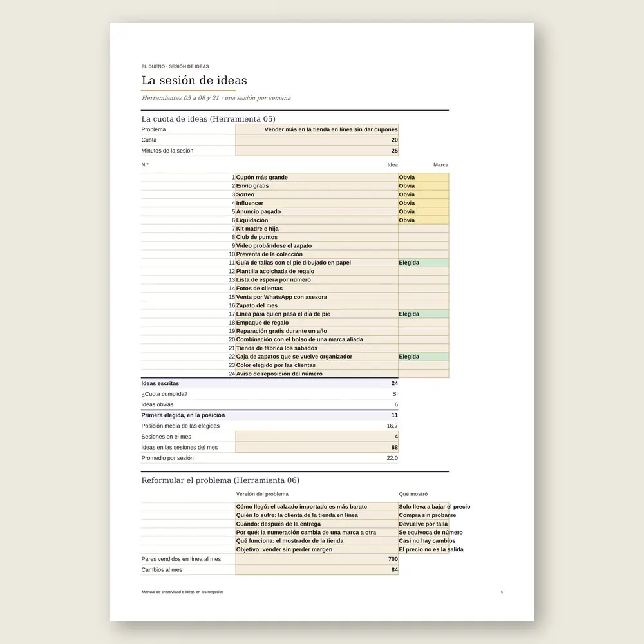Viewport: 644px width, 644px height.
Task: Select the "Ideas escritas" total 24
Action: (x=394, y=383)
